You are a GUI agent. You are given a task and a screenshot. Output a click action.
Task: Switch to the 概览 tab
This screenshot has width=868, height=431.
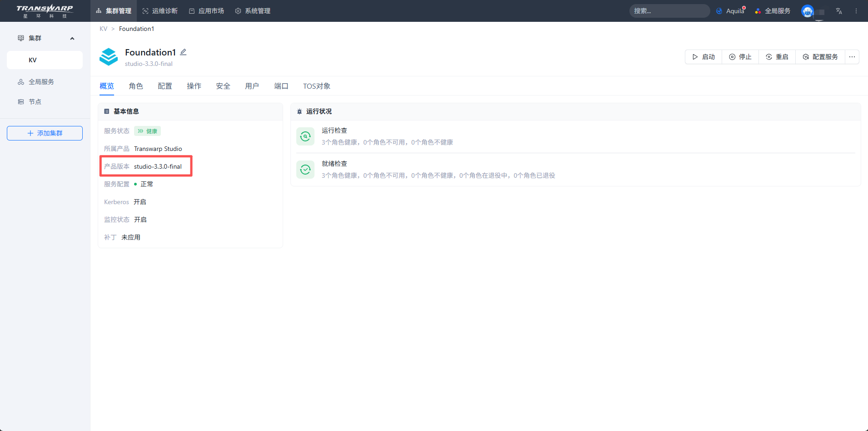pyautogui.click(x=107, y=86)
